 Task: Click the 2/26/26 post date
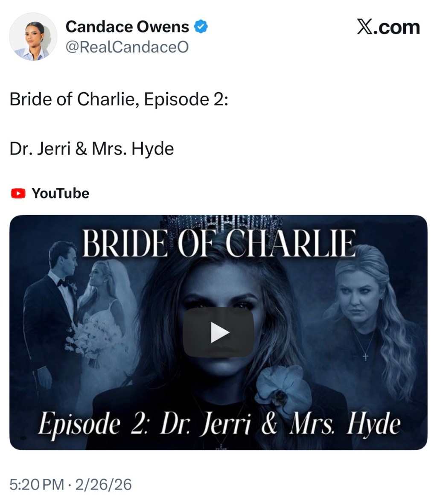point(103,485)
